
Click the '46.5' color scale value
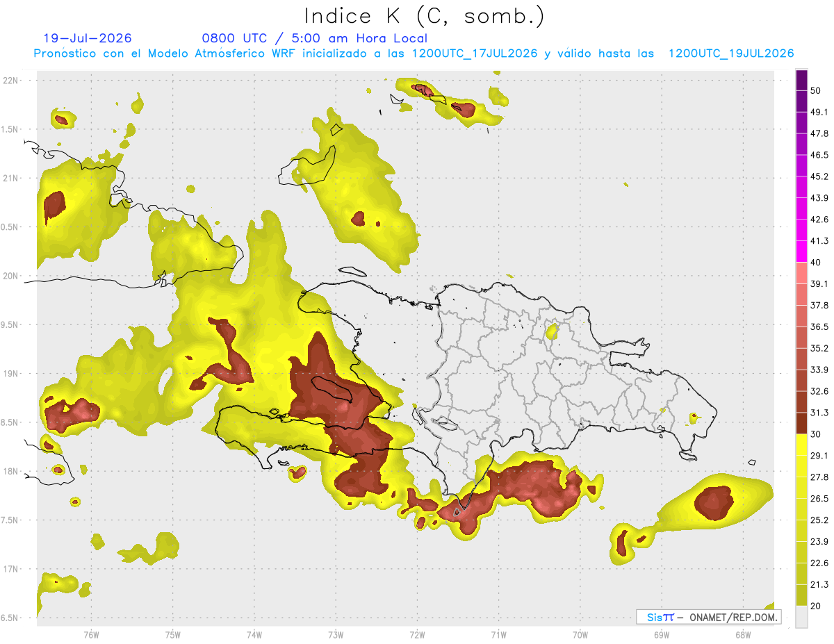tap(819, 155)
